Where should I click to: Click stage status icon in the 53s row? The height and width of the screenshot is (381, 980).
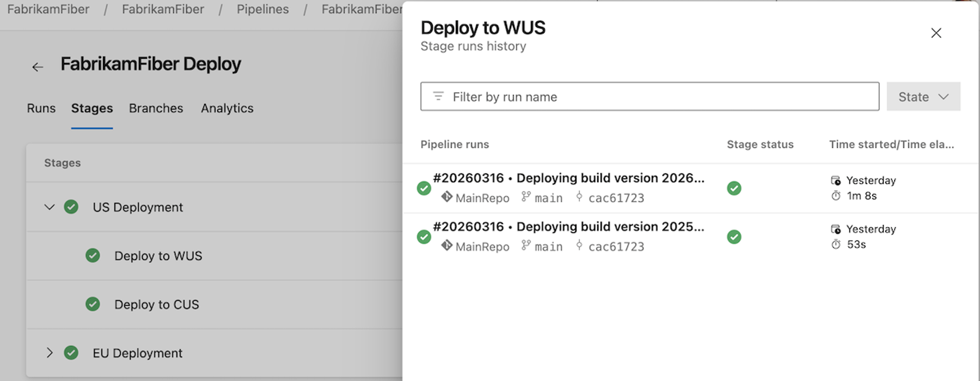(734, 237)
